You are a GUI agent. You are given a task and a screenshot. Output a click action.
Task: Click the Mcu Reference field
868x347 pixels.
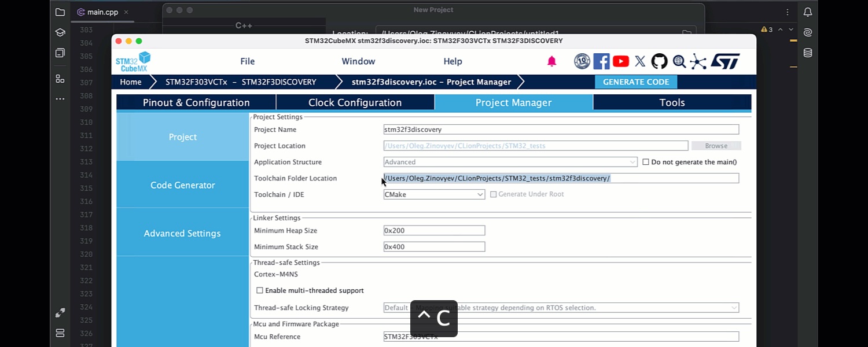pyautogui.click(x=561, y=337)
